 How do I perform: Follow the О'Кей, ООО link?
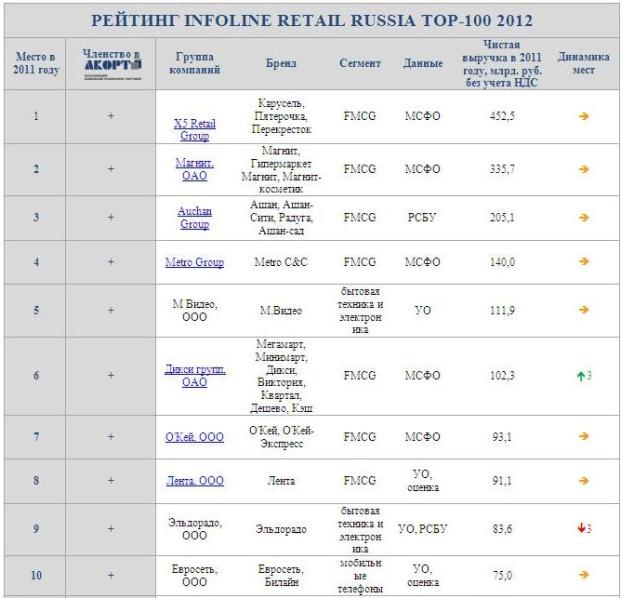pos(194,437)
